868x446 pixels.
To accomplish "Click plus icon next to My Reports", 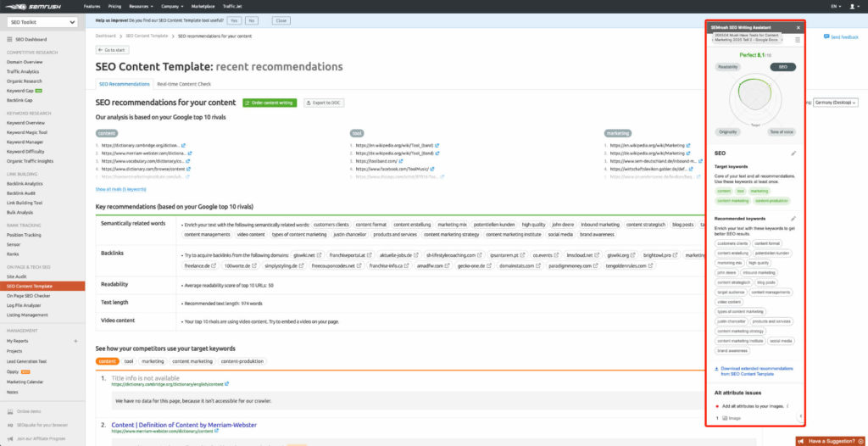I will click(75, 341).
